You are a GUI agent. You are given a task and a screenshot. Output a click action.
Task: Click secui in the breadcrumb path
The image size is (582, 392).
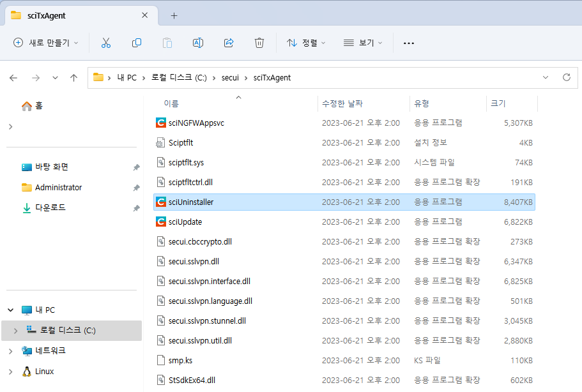230,77
